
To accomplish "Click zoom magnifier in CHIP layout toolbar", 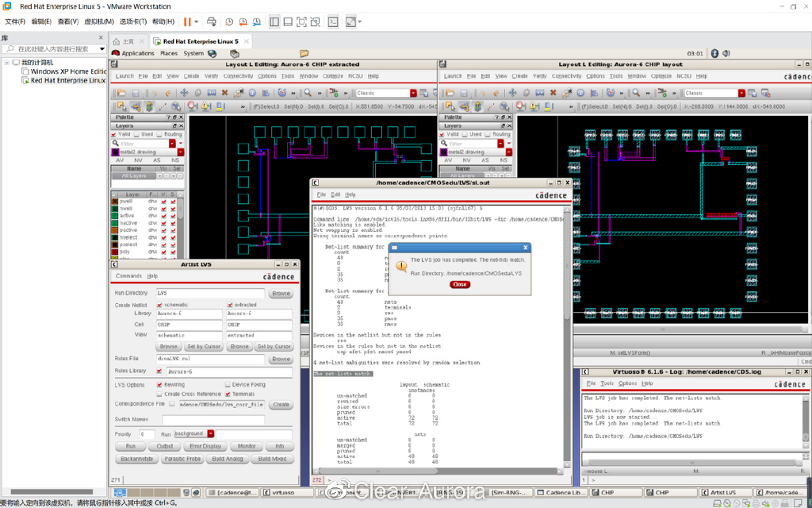I will [x=636, y=93].
